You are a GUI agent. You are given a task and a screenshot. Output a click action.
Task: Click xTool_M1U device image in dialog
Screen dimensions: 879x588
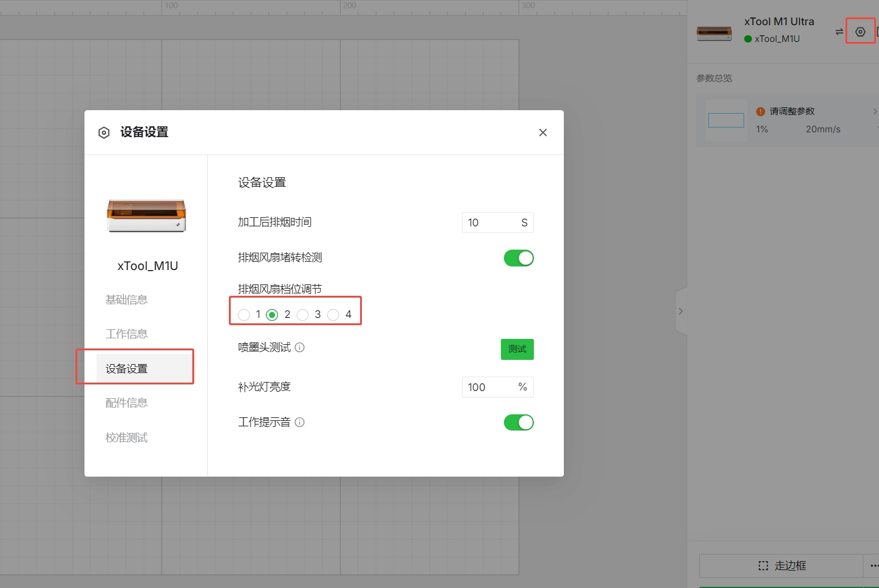click(146, 216)
